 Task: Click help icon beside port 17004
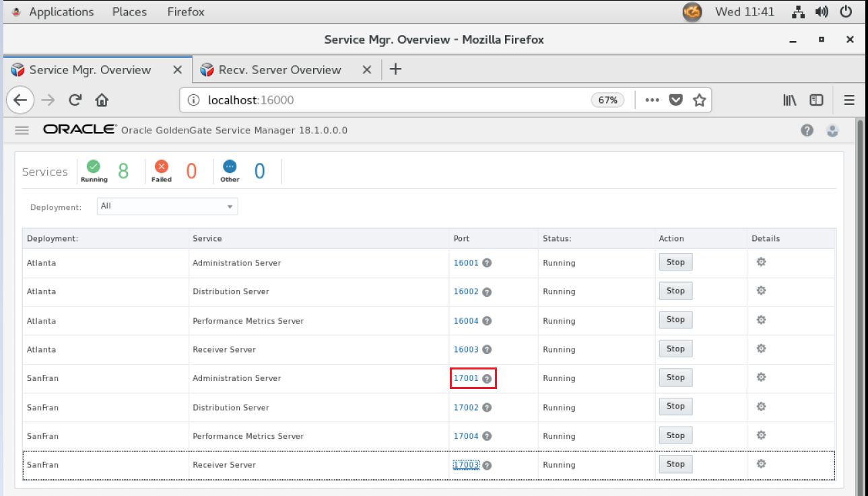click(486, 436)
